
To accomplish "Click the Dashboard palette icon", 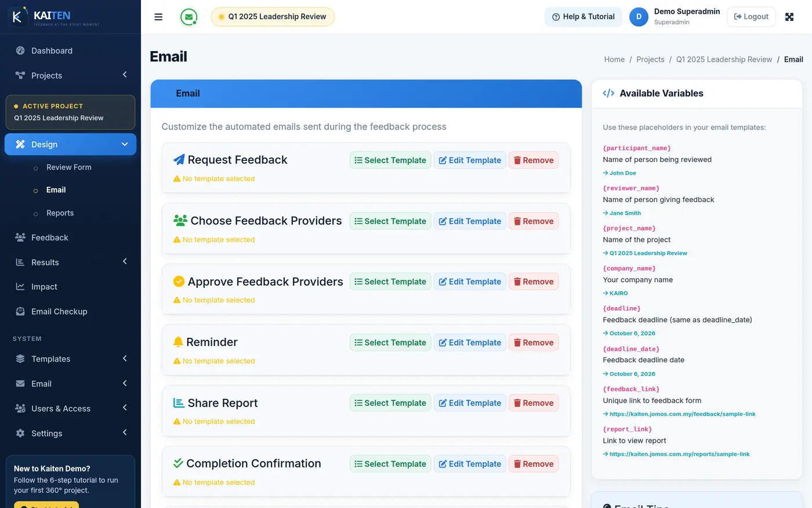I will click(x=20, y=51).
